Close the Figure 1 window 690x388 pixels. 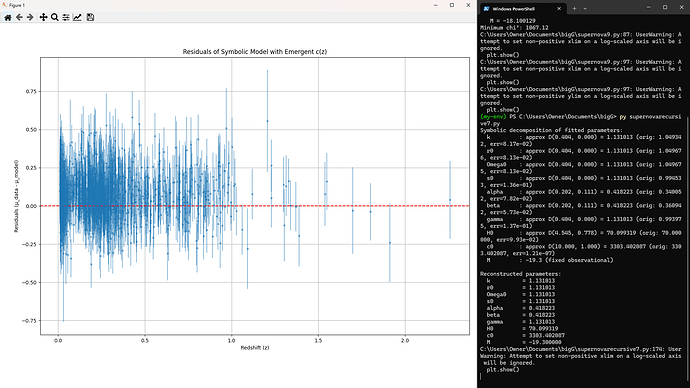point(468,5)
